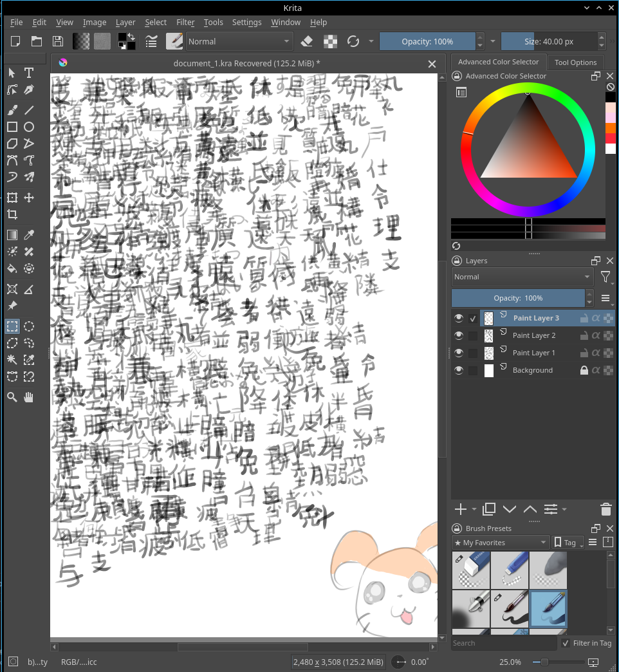Viewport: 619px width, 672px height.
Task: Select the Move tool
Action: point(29,198)
